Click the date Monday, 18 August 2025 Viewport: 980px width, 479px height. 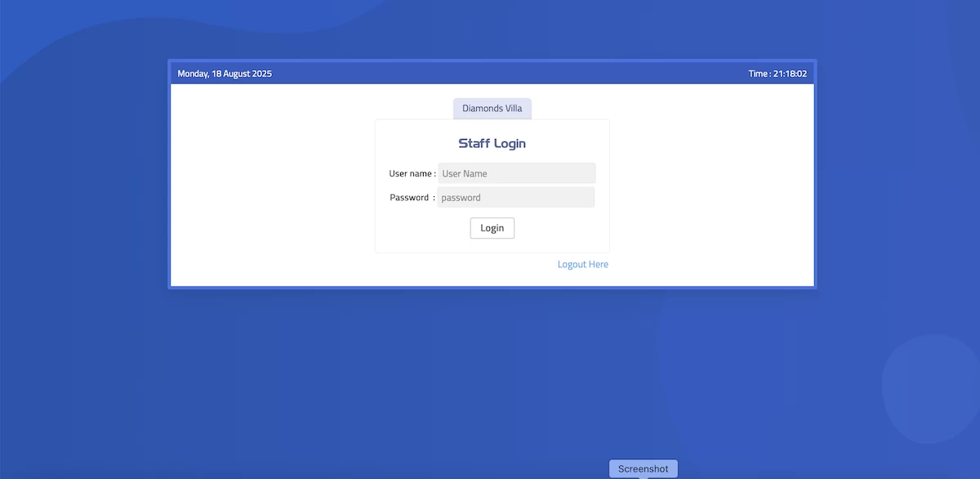coord(225,74)
